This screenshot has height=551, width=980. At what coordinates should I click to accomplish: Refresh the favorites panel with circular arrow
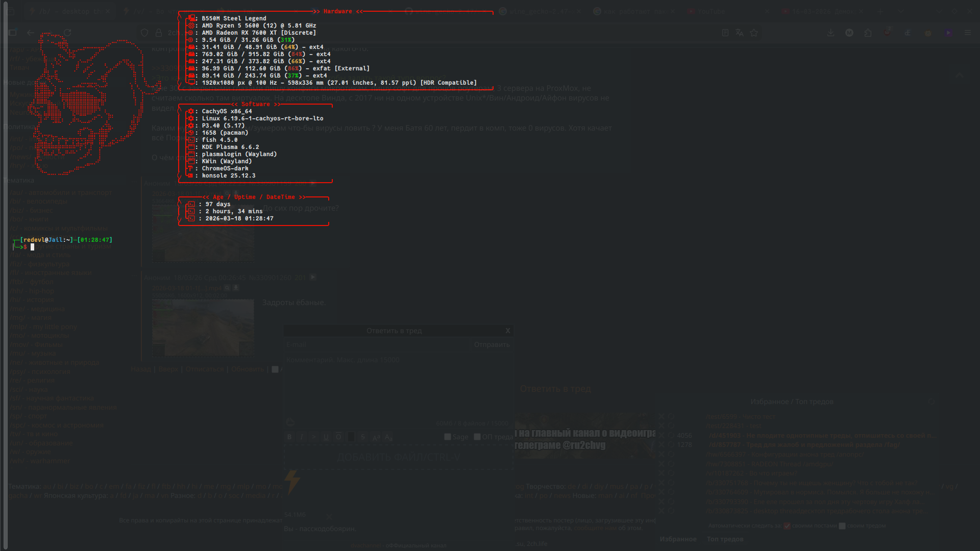point(931,402)
